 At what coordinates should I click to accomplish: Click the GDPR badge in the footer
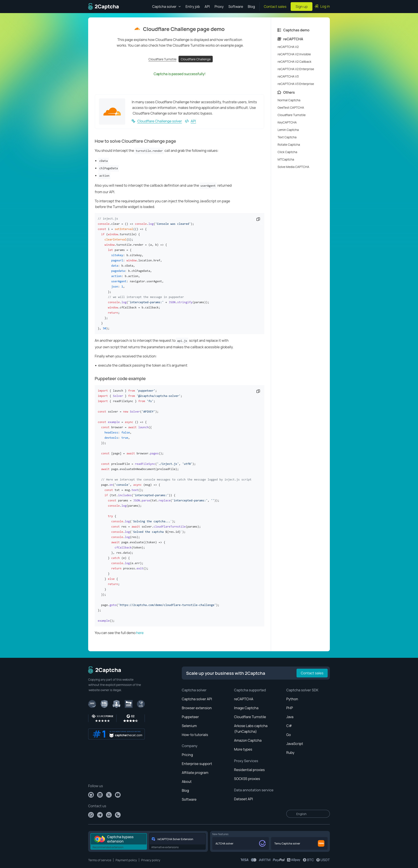92,704
